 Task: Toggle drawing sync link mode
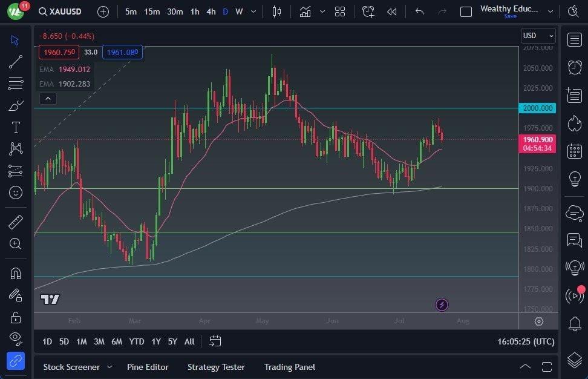click(x=16, y=361)
